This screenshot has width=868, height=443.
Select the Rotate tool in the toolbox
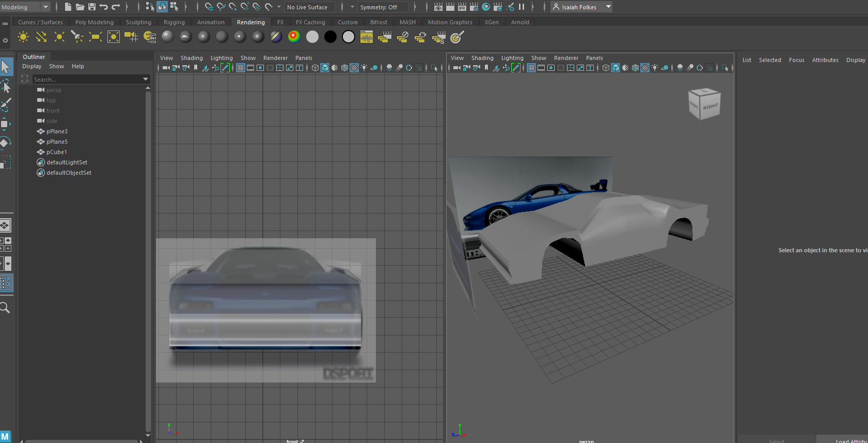coord(5,143)
